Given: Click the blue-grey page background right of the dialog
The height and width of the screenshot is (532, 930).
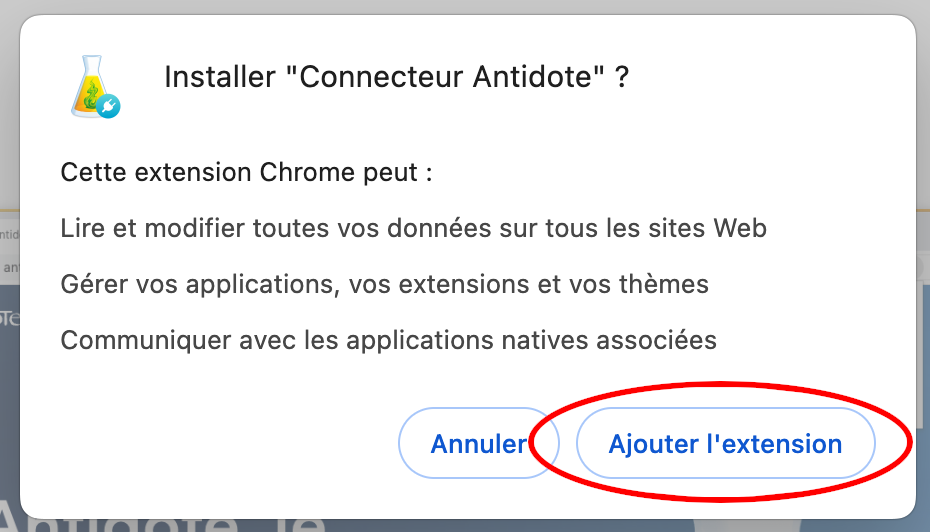Looking at the screenshot, I should [x=923, y=400].
